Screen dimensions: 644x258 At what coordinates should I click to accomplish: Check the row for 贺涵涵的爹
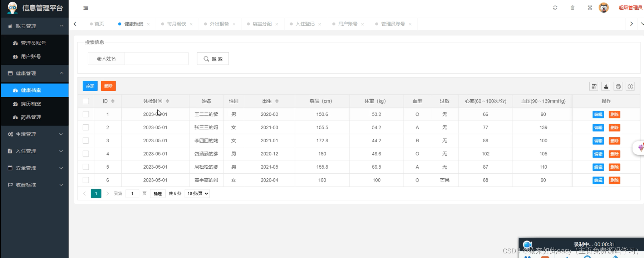(x=86, y=154)
